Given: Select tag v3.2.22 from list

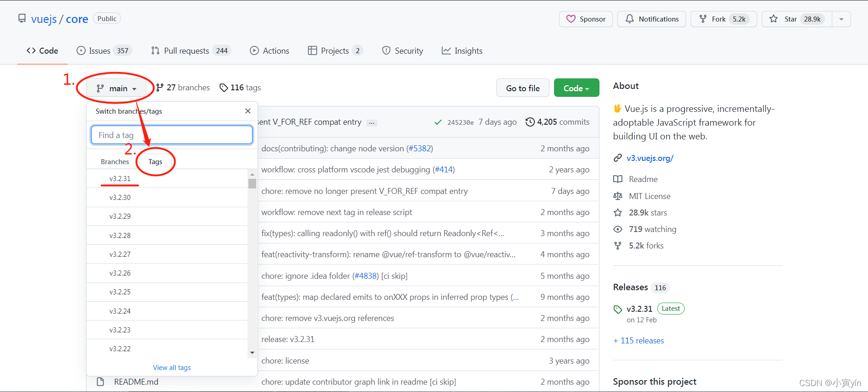Looking at the screenshot, I should click(167, 348).
